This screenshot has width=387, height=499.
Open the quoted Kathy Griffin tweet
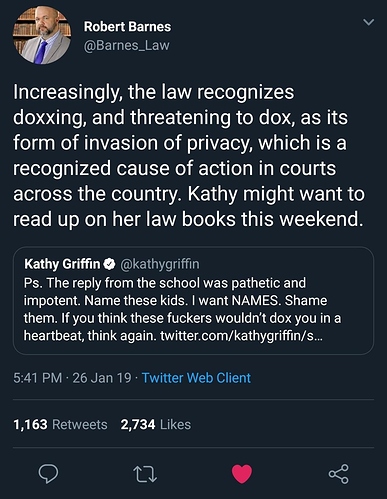(193, 301)
